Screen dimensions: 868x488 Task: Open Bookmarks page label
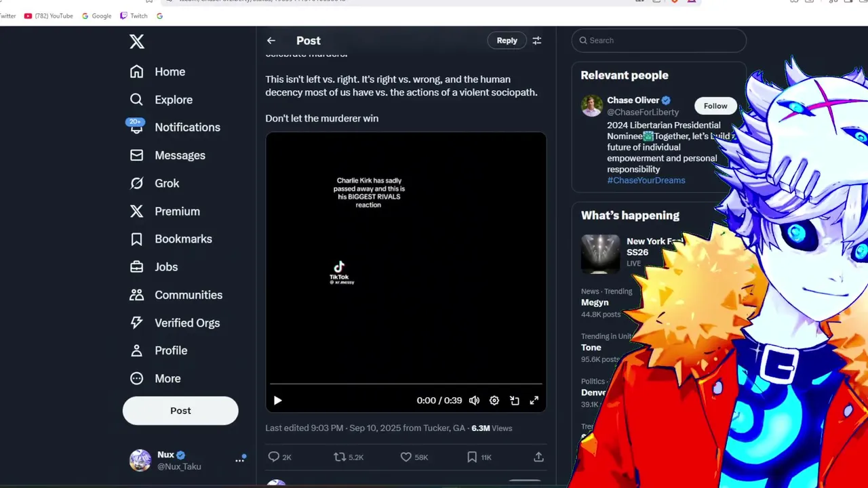point(183,239)
